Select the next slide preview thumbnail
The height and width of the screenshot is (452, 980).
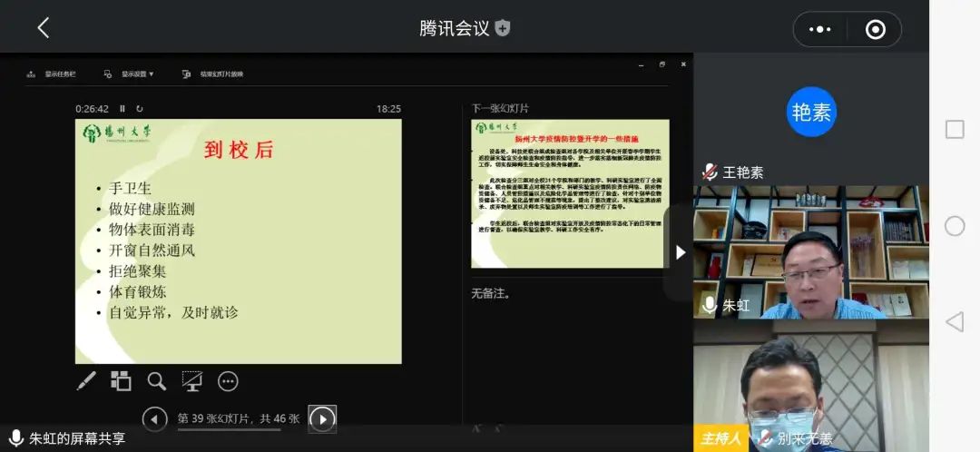click(570, 193)
